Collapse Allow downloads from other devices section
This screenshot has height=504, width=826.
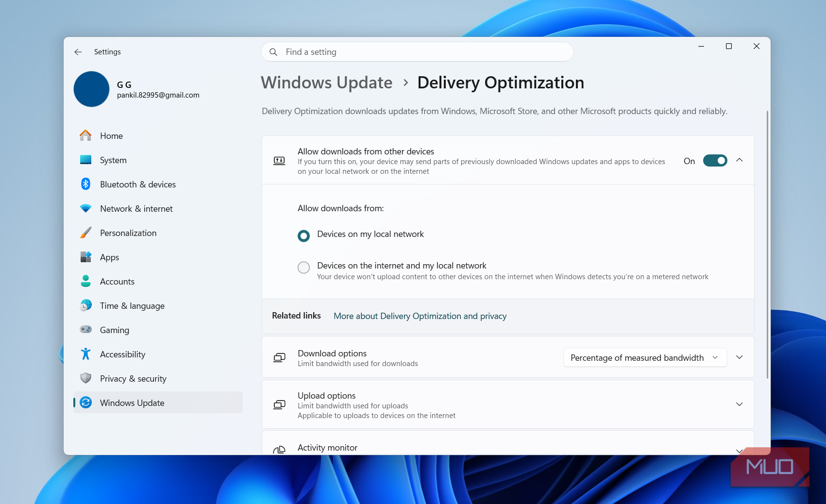point(740,160)
